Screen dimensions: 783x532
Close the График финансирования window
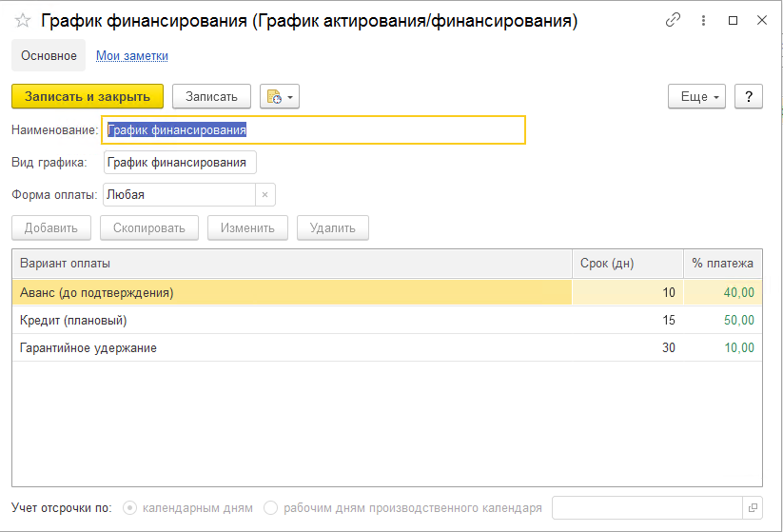point(761,20)
